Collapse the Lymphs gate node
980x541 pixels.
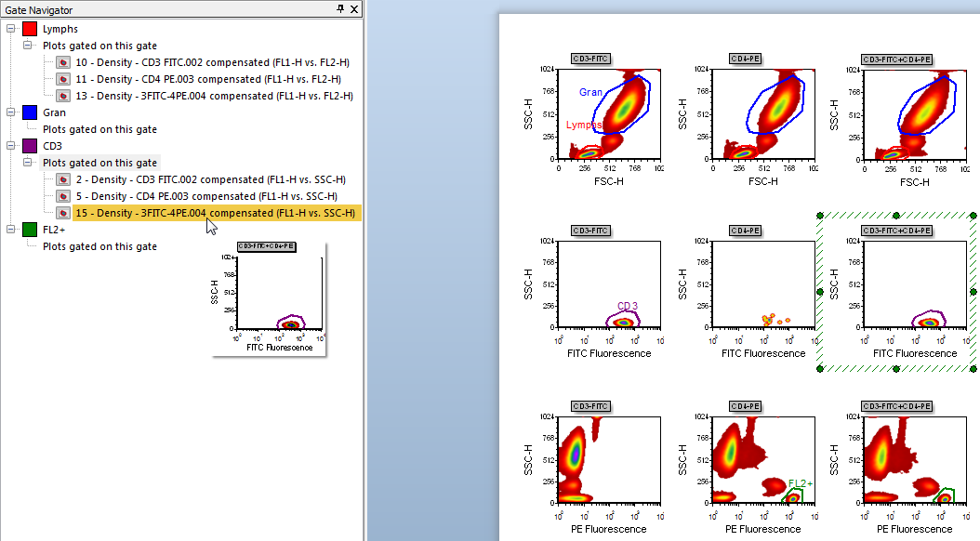10,29
